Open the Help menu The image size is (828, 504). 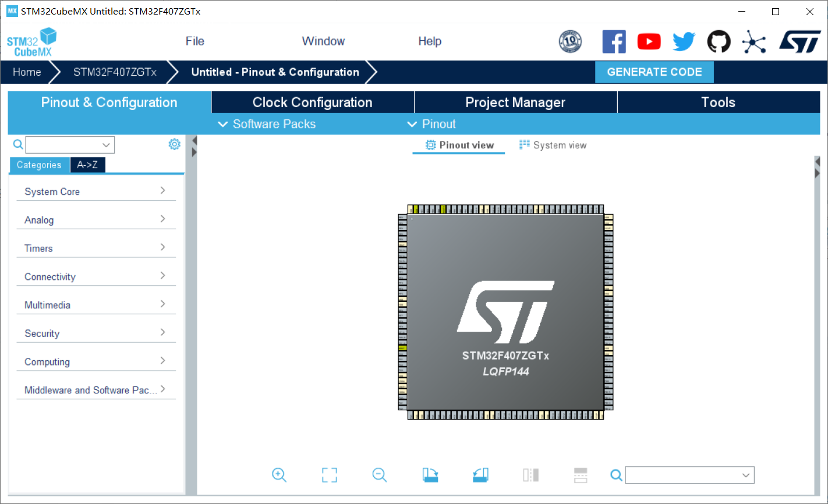pyautogui.click(x=430, y=41)
